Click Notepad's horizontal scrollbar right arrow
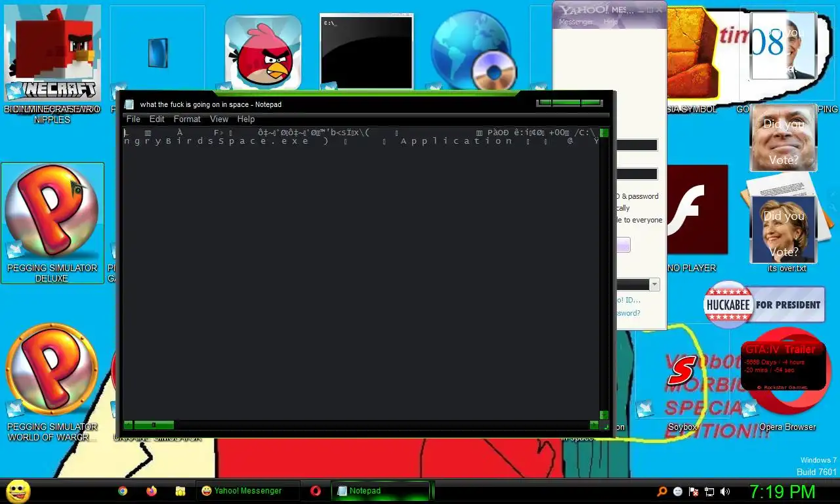This screenshot has width=840, height=504. click(594, 425)
